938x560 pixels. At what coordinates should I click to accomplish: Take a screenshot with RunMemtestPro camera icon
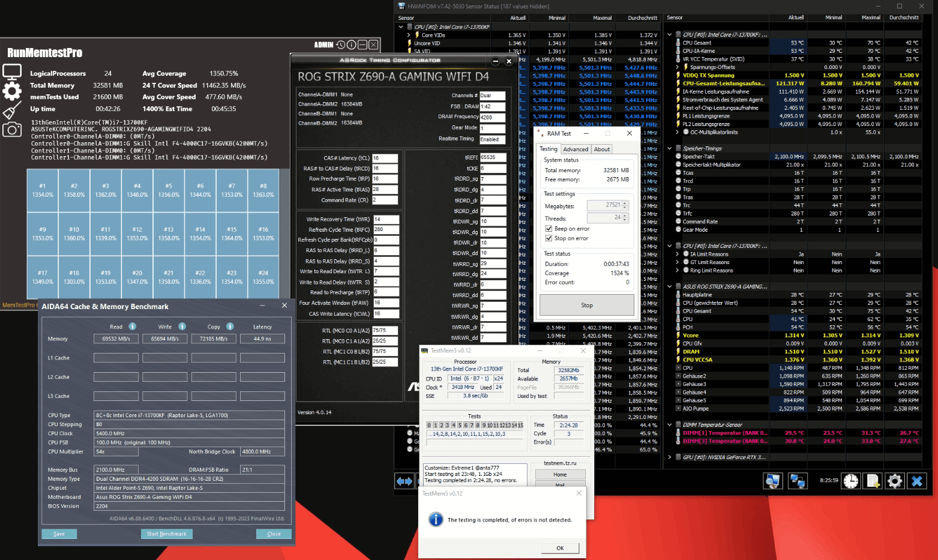click(x=12, y=129)
